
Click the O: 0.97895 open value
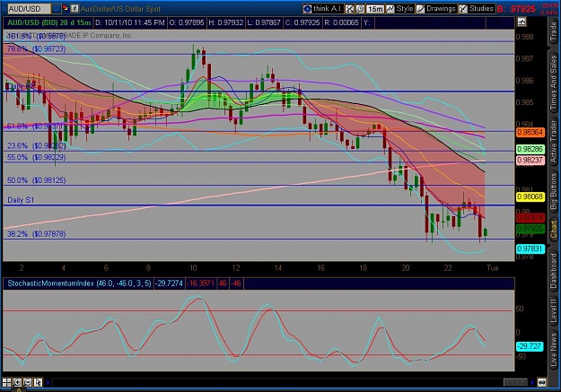187,22
